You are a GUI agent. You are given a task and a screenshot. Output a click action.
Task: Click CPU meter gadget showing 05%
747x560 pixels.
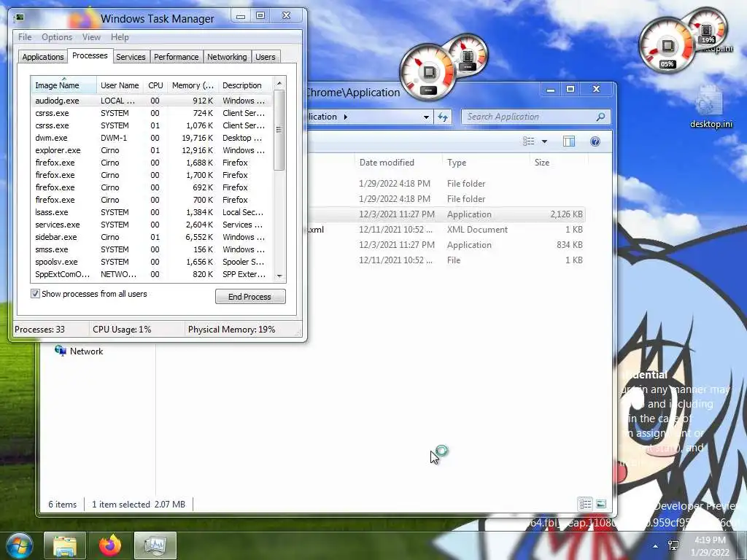tap(667, 47)
